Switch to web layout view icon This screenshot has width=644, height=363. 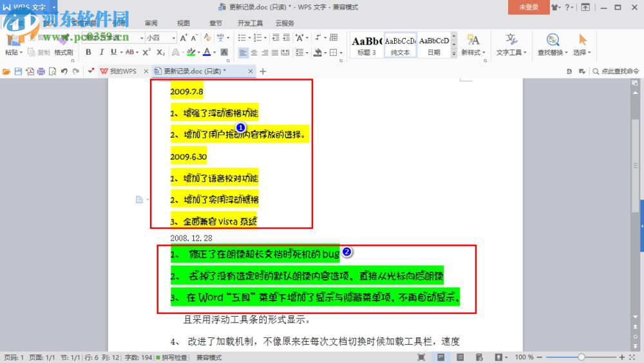tap(479, 357)
